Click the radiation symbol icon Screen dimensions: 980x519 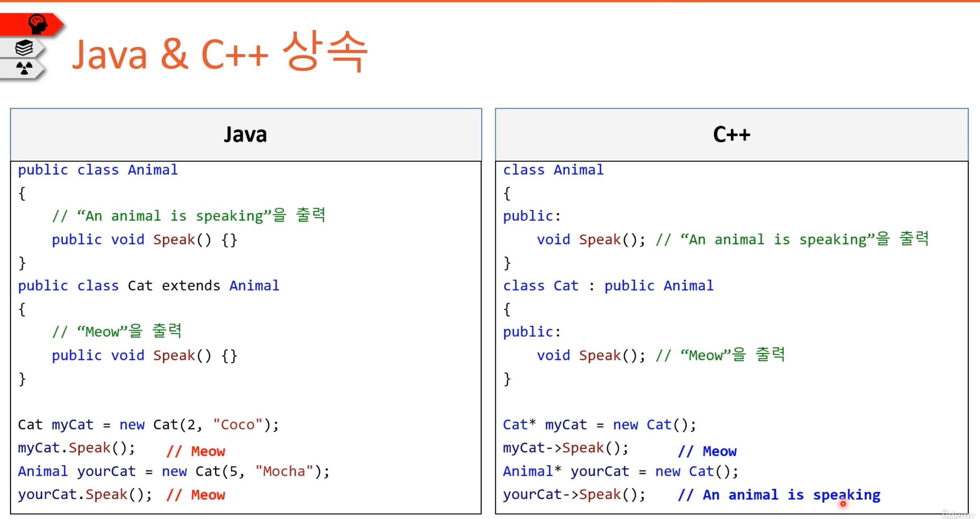24,68
